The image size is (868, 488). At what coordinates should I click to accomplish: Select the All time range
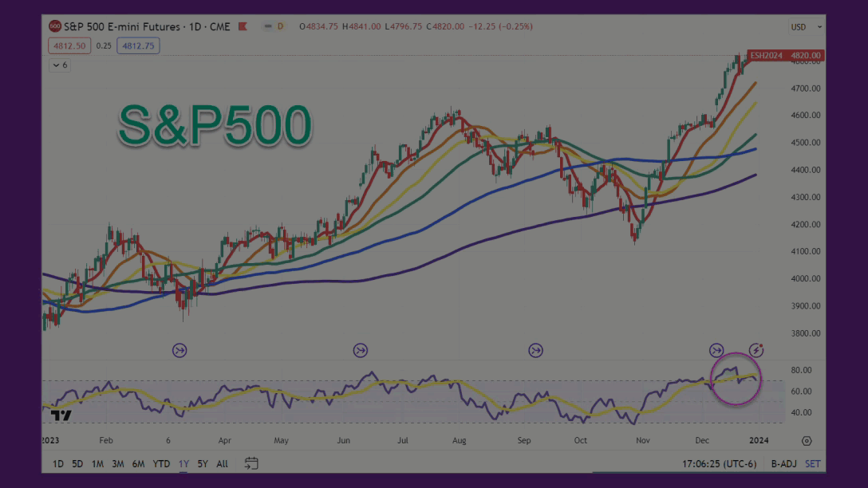[x=222, y=463]
